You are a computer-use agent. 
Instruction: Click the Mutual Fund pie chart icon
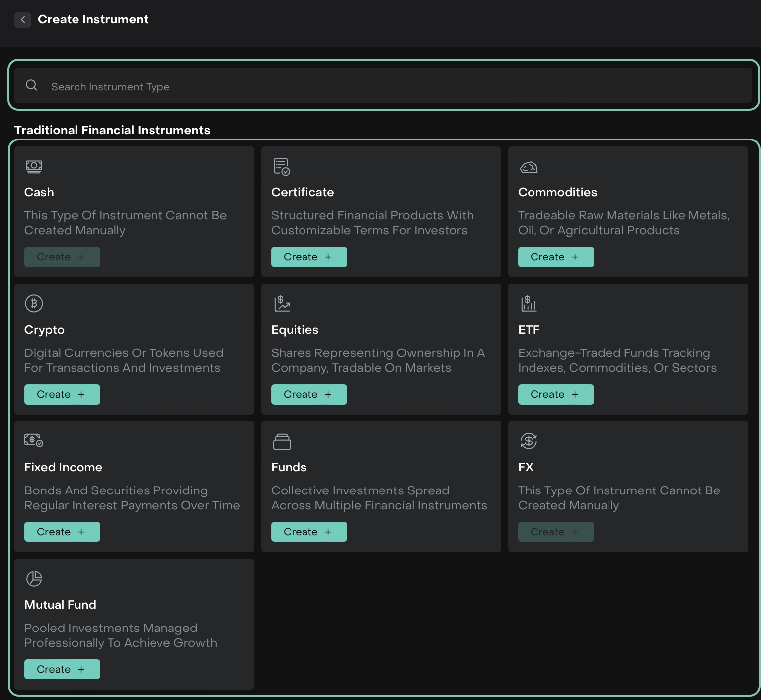pos(34,578)
